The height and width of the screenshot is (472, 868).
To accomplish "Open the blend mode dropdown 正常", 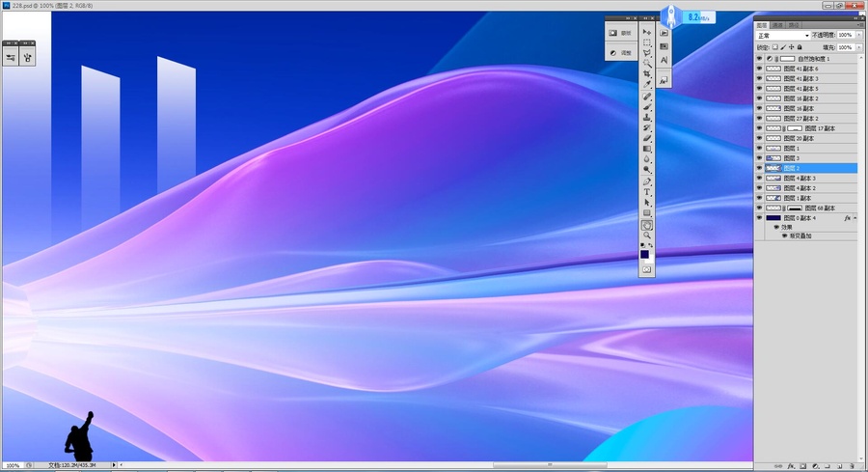I will pos(782,36).
